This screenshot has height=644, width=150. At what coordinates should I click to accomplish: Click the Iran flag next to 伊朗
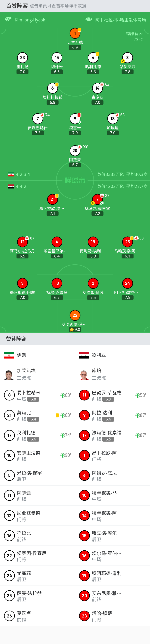[x=9, y=355]
